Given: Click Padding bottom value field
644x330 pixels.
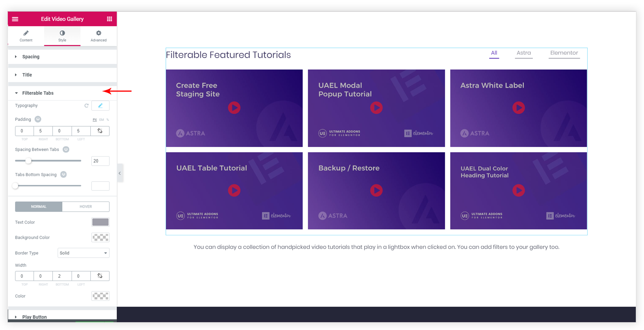Looking at the screenshot, I should [62, 131].
